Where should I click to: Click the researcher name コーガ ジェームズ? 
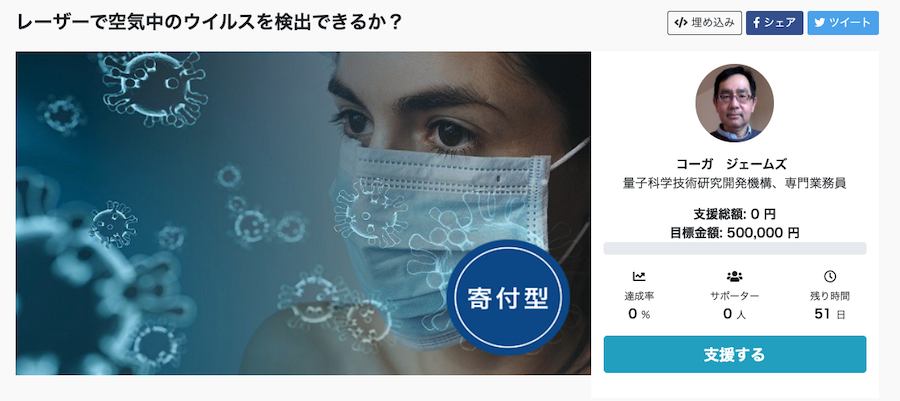[735, 165]
